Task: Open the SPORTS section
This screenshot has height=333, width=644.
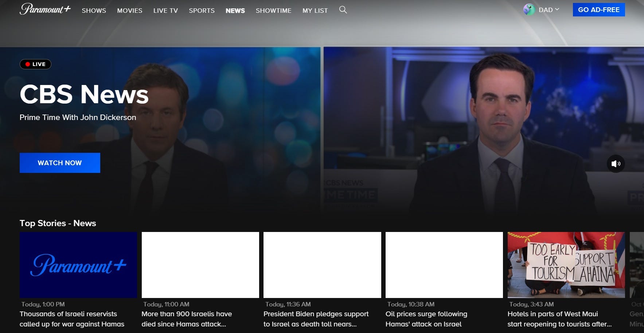Action: [x=202, y=11]
